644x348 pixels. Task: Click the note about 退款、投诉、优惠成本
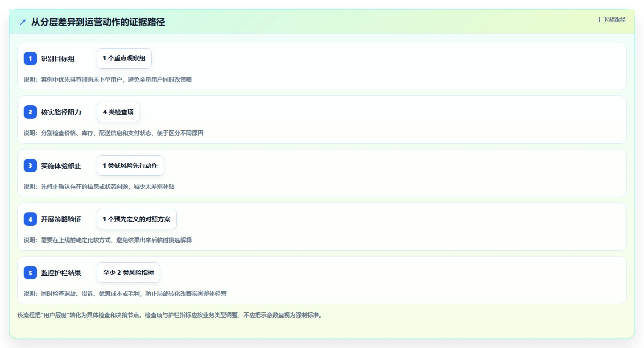[125, 294]
